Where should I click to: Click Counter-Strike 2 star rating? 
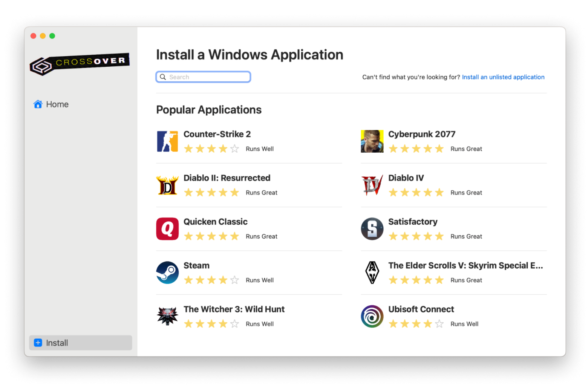coord(211,149)
